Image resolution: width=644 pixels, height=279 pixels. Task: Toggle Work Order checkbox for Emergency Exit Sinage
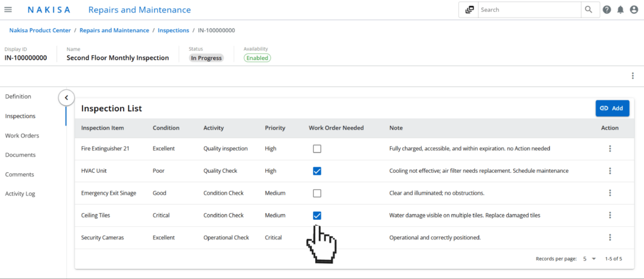(317, 193)
